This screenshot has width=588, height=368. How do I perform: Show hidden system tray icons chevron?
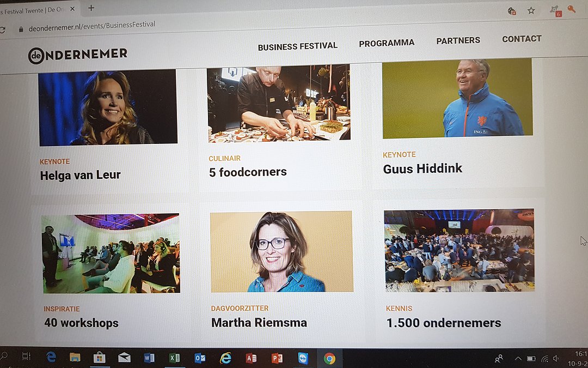click(x=518, y=359)
